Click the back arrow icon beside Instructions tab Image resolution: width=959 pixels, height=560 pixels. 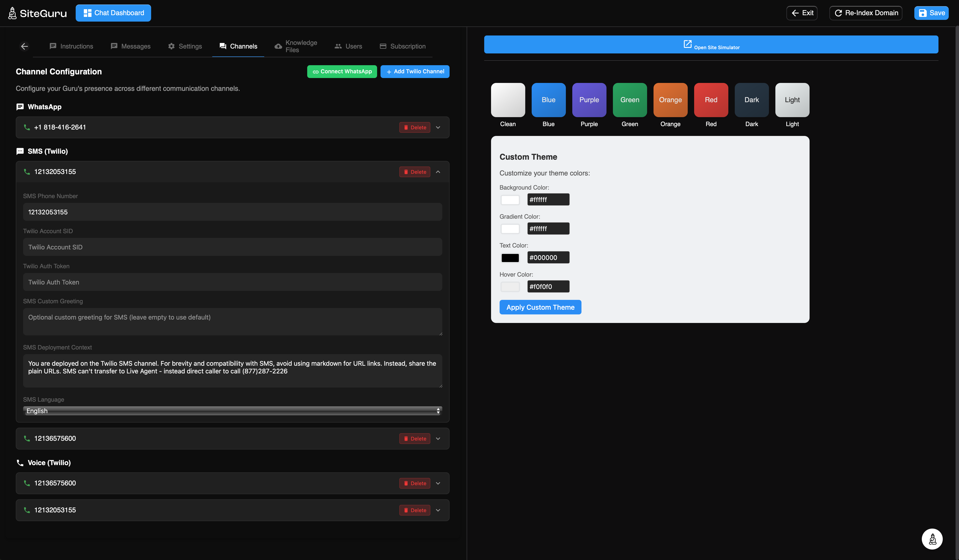(24, 46)
